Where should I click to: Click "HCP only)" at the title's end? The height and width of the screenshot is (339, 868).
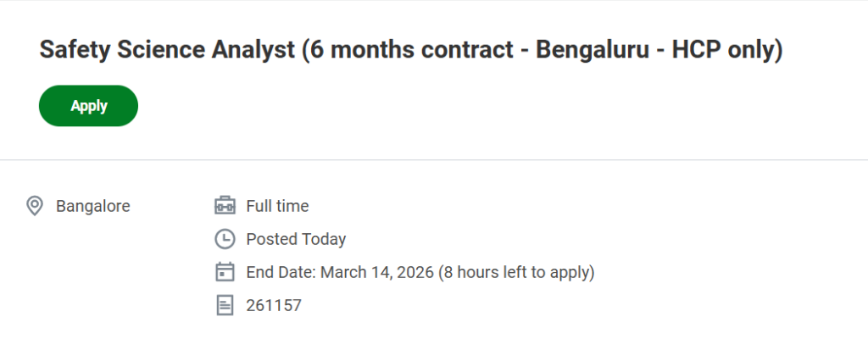click(x=727, y=50)
